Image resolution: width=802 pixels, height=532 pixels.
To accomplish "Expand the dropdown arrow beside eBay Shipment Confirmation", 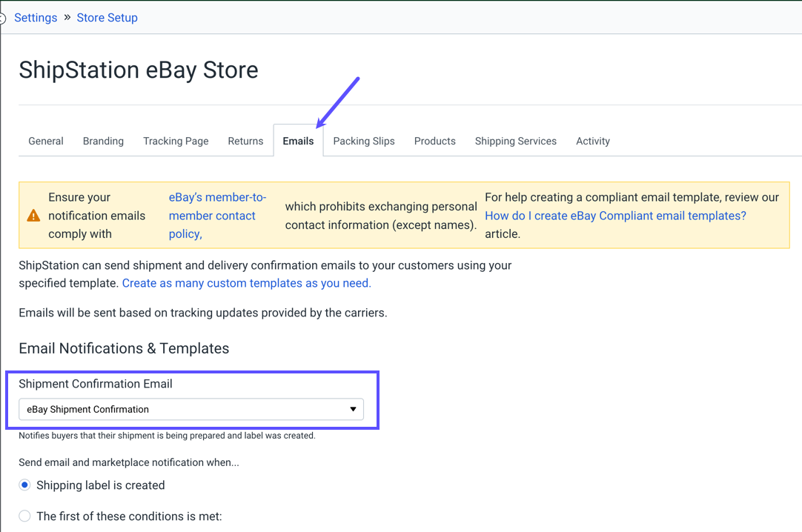I will 354,408.
